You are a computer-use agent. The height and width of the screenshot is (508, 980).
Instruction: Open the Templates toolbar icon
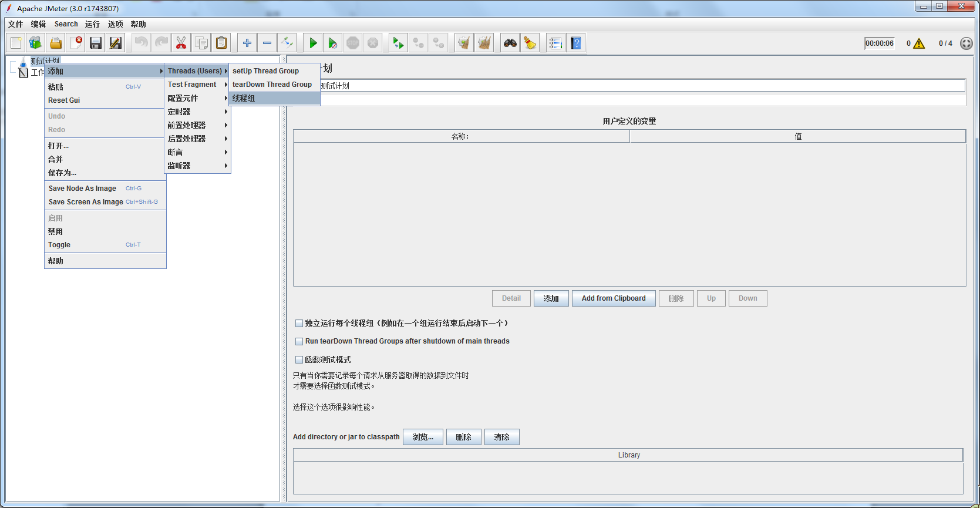36,43
